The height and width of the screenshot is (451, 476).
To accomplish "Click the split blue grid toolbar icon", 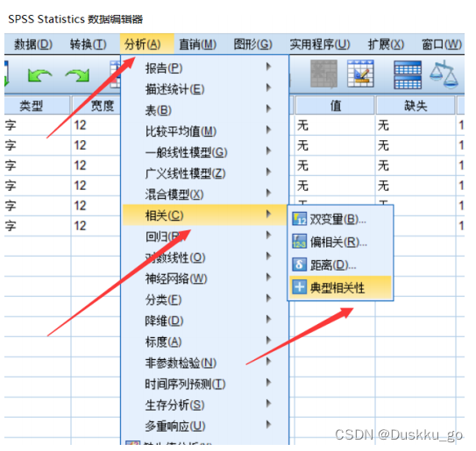I will coord(408,74).
